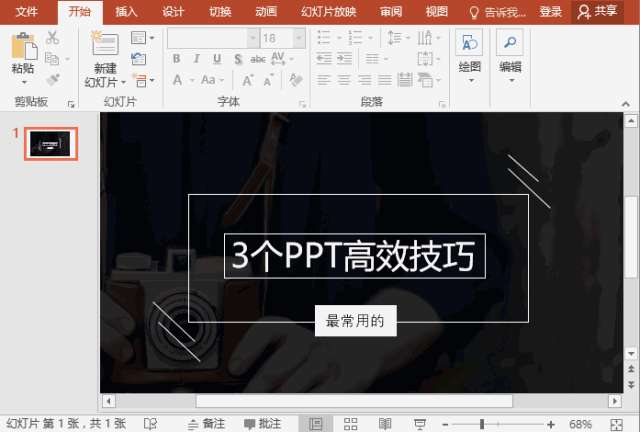Open the font size dropdown
The image size is (640, 432).
tap(299, 38)
